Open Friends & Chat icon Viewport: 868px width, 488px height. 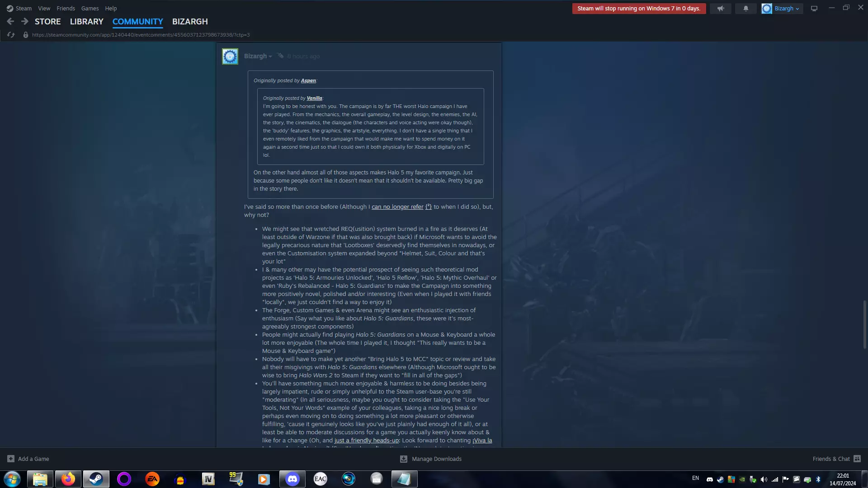857,459
